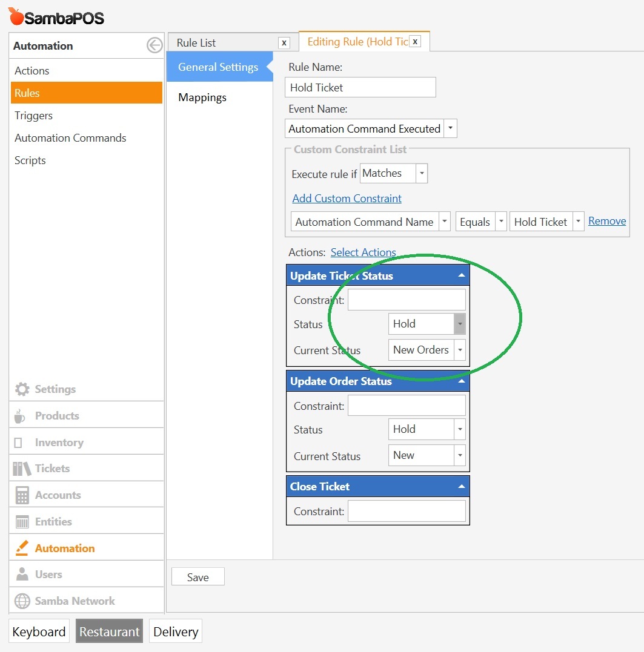
Task: Click the Automation pencil icon
Action: coord(22,548)
